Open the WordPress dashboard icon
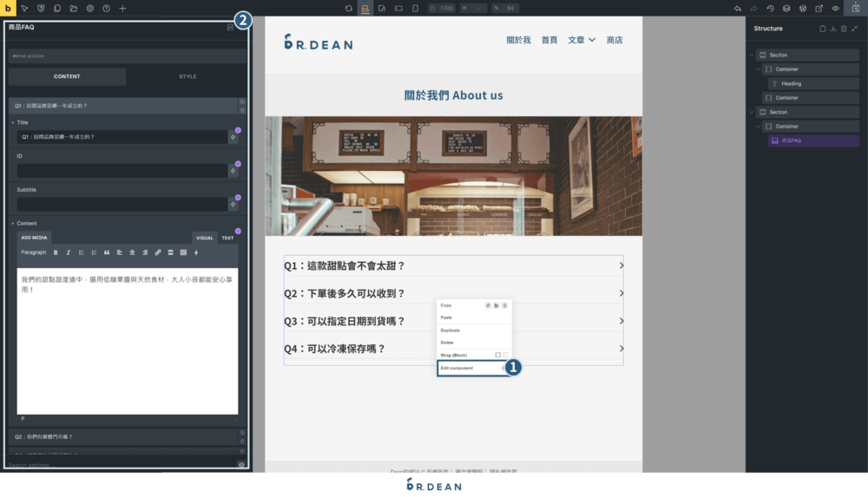Screen dimensions: 868x497 click(x=803, y=8)
